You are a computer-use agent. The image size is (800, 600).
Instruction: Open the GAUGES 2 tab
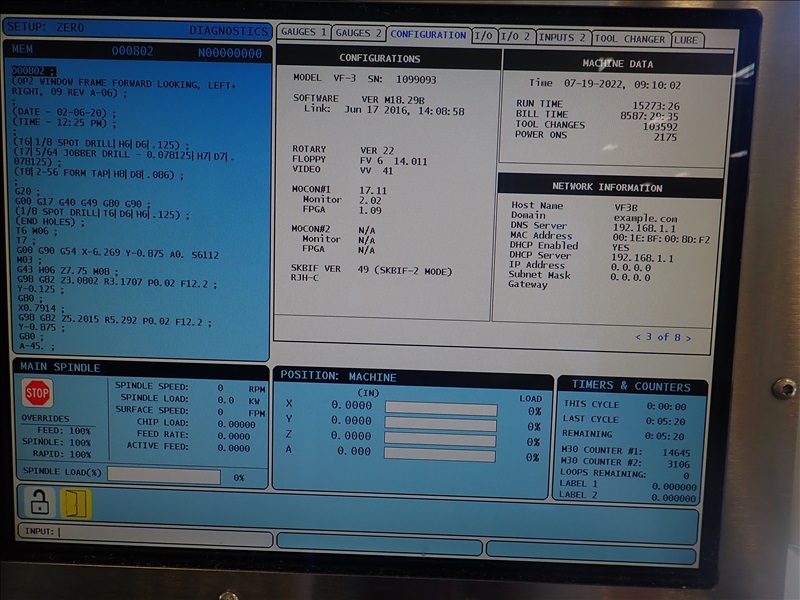[358, 34]
